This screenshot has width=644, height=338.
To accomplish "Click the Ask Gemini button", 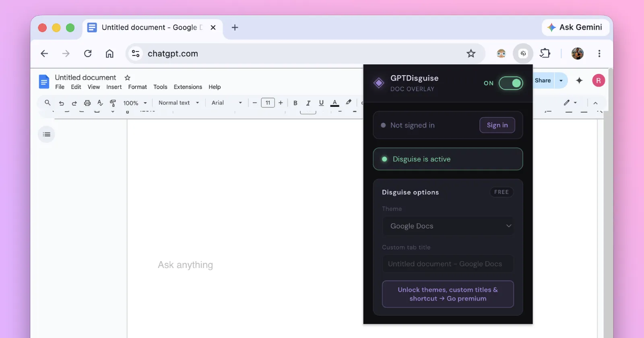I will coord(575,27).
